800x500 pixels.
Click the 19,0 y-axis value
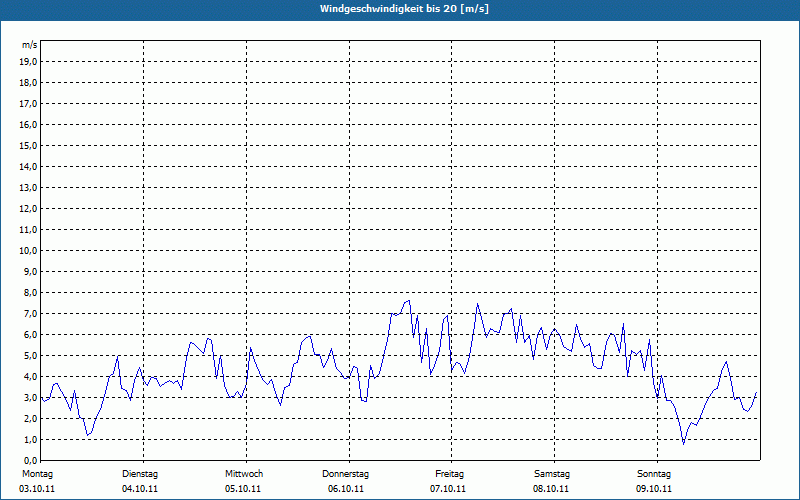27,62
